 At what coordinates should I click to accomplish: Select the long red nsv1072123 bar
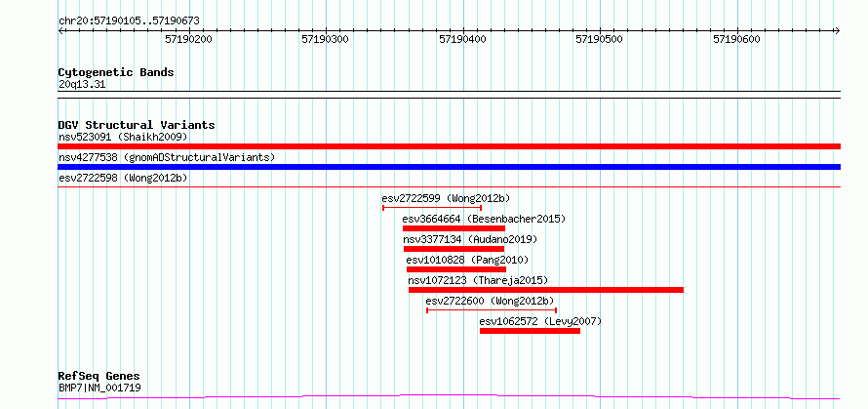click(x=546, y=290)
